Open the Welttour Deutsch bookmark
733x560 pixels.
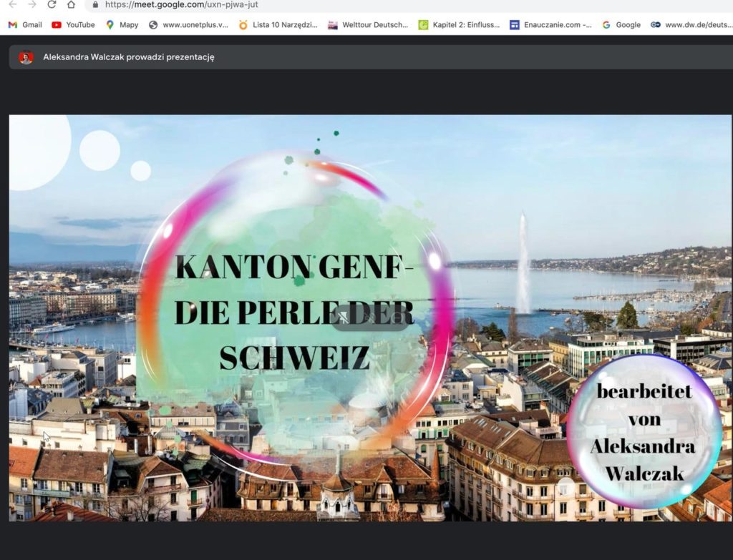coord(368,24)
